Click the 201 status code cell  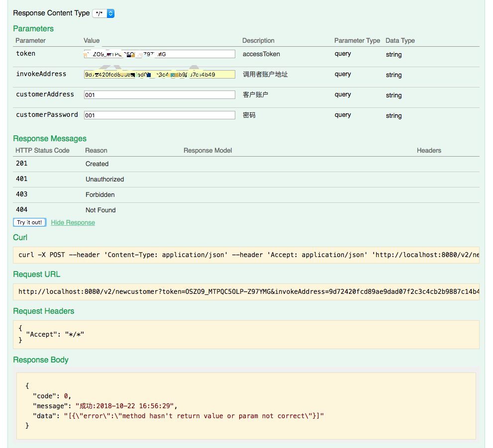[x=22, y=164]
